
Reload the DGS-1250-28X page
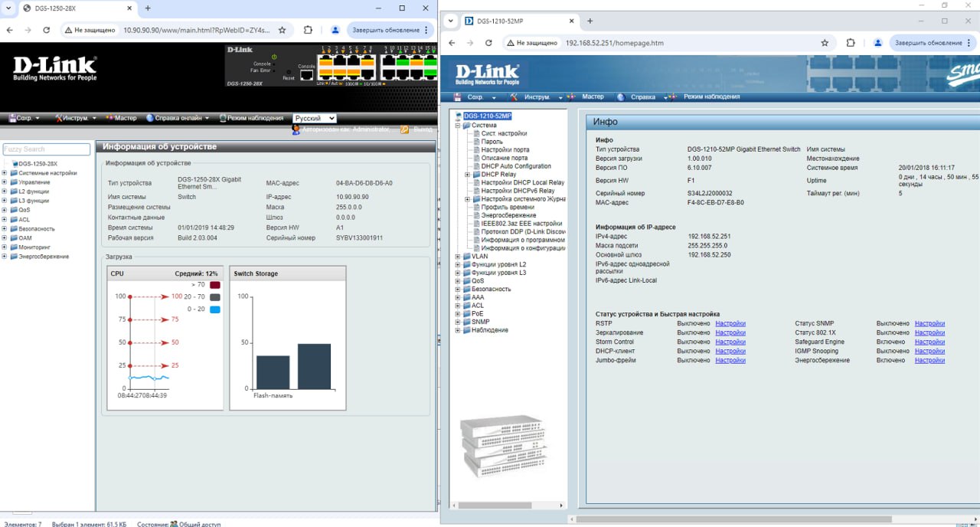(46, 30)
